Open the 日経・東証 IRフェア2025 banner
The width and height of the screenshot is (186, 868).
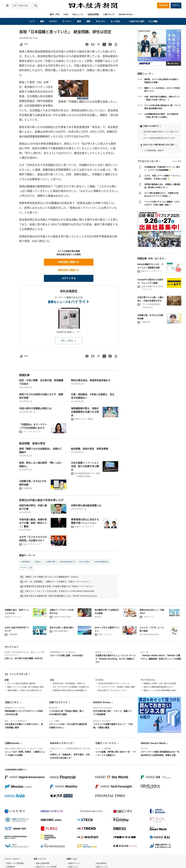click(x=159, y=229)
